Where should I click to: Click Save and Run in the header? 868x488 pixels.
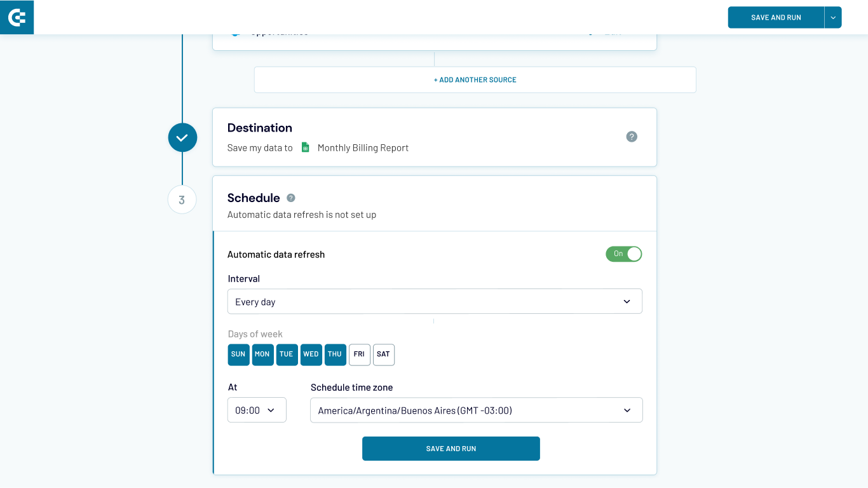coord(776,18)
